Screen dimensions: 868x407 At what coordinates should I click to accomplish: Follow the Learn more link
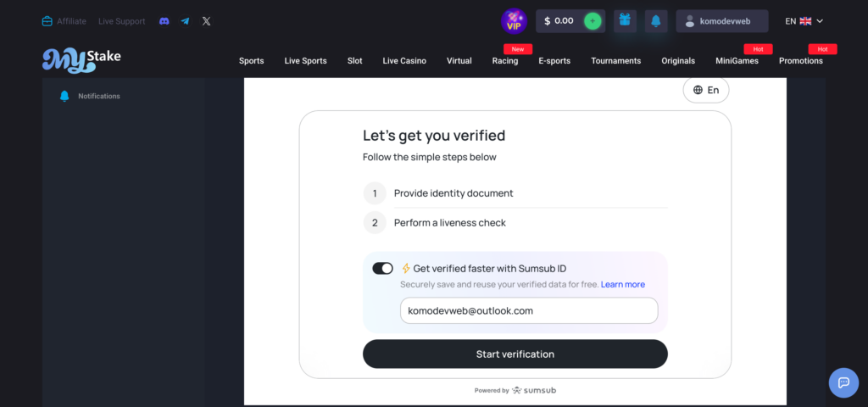623,284
